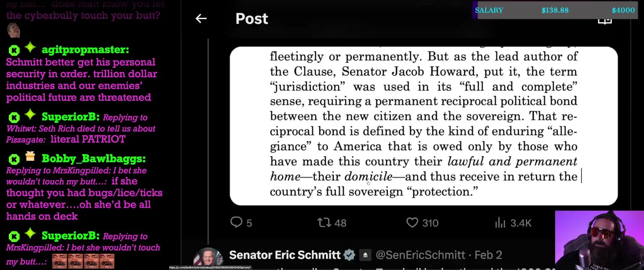This screenshot has height=270, width=644.
Task: Open the attached document excerpt image
Action: [x=423, y=126]
